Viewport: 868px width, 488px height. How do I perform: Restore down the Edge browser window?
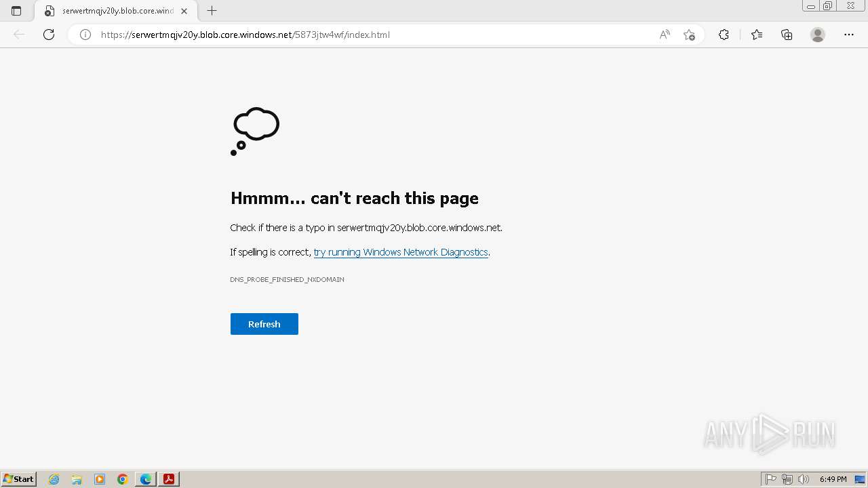coord(828,6)
